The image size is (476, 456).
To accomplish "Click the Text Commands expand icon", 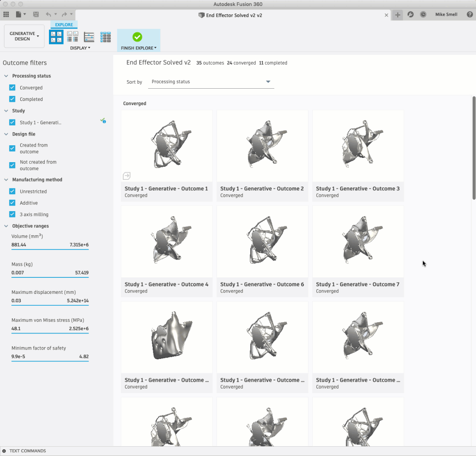I will [x=4, y=451].
